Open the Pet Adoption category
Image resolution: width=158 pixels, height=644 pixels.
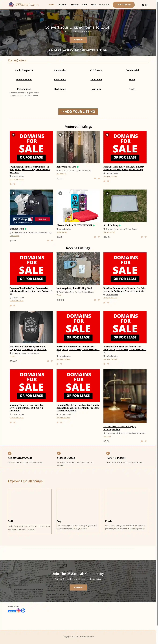tap(24, 89)
